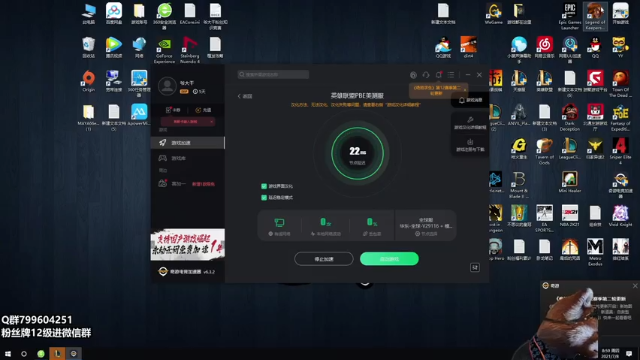Open Origin desktop shortcut
Screen dimensions: 640x360
(89, 81)
